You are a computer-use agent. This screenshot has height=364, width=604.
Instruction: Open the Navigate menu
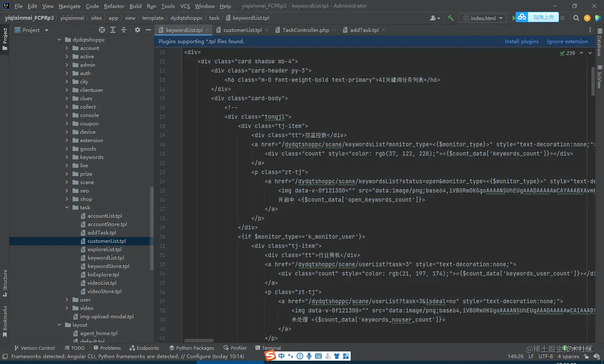point(70,6)
